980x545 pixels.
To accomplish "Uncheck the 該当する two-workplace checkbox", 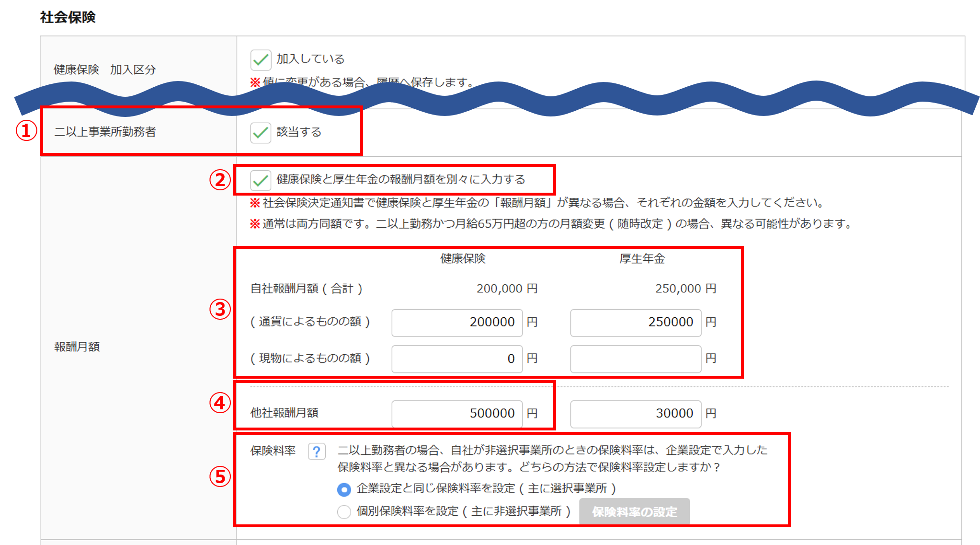I will tap(261, 132).
